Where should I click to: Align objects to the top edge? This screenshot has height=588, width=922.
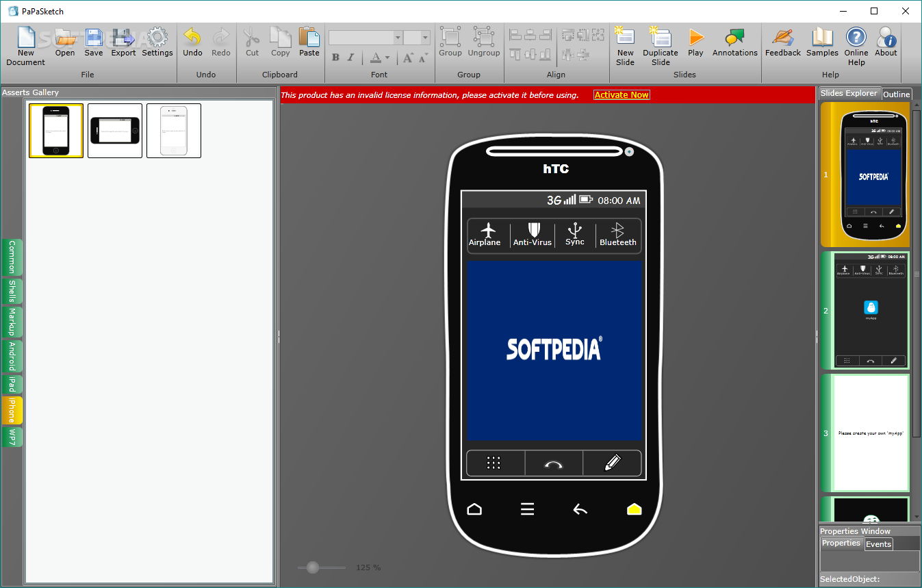tap(515, 54)
